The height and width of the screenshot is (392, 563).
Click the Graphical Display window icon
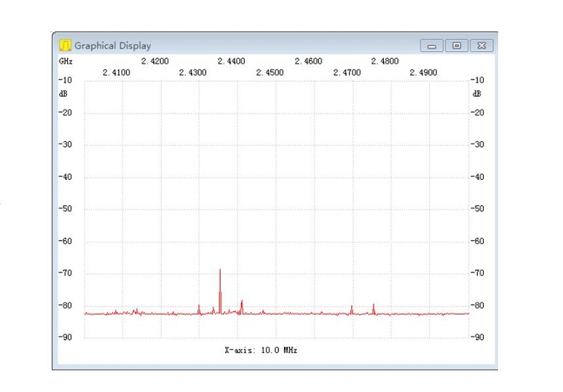point(65,45)
